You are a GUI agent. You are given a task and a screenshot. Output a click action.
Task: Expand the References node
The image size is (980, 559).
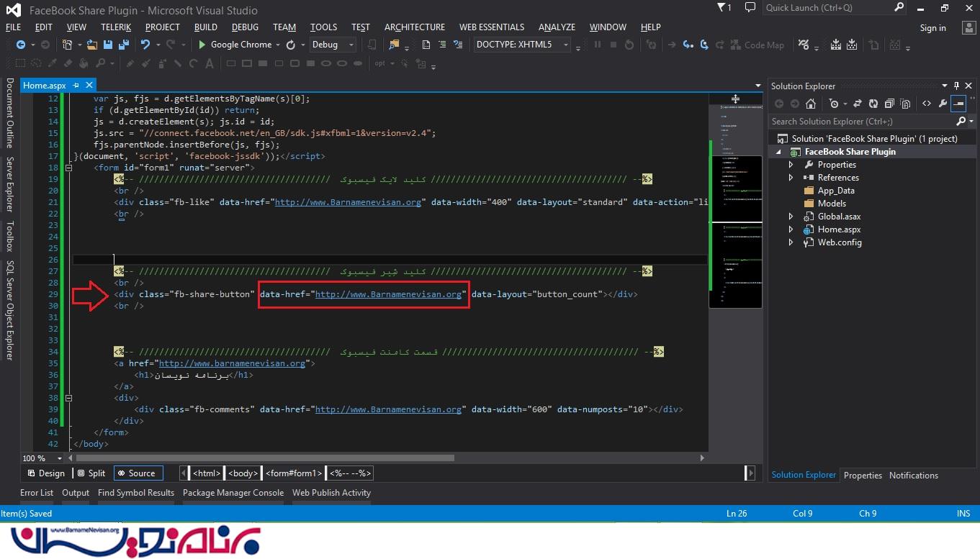click(791, 178)
